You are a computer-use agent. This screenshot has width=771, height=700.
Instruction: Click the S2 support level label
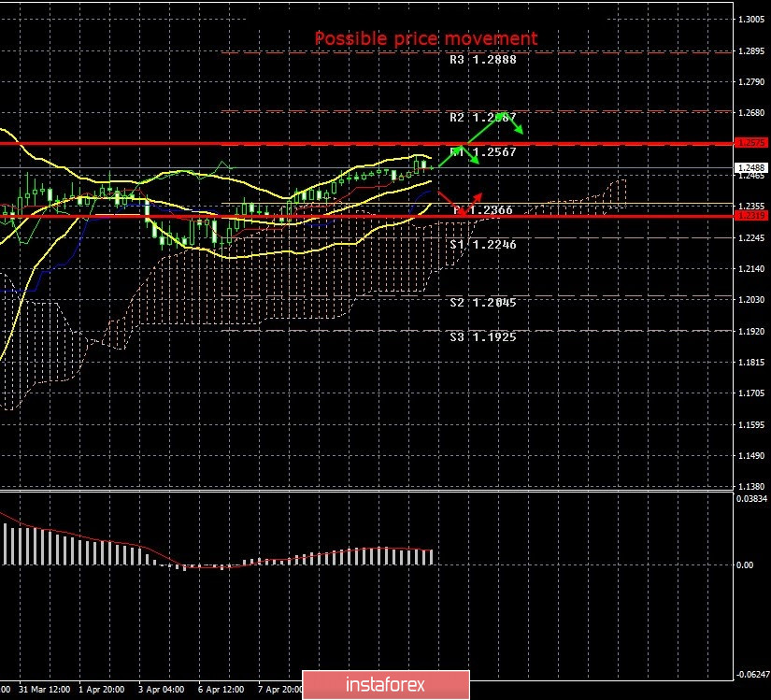tap(483, 302)
